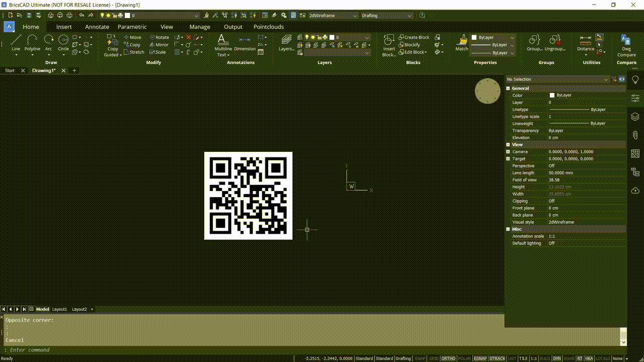Open the Dwg Compare tool
The width and height of the screenshot is (644, 362).
coord(626,45)
